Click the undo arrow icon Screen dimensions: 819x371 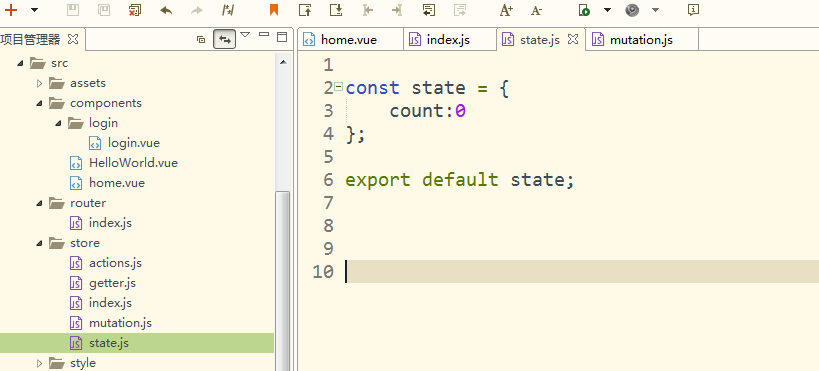point(166,9)
